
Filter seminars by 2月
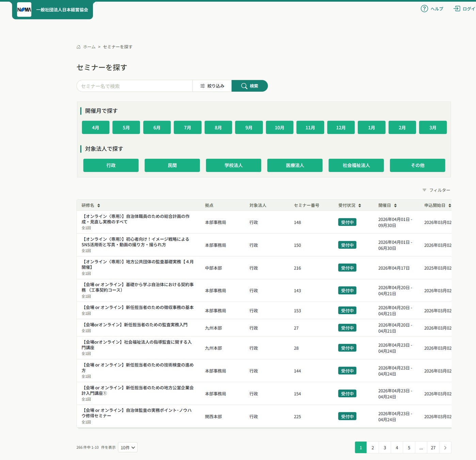pos(402,127)
